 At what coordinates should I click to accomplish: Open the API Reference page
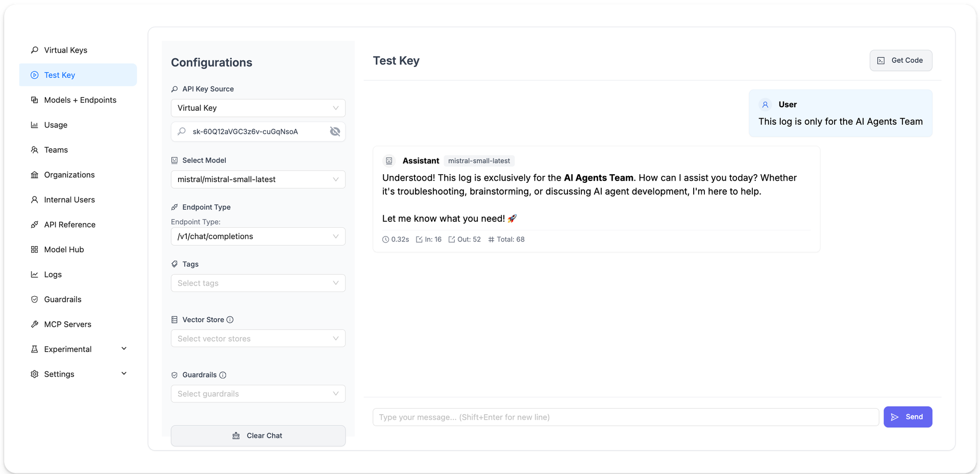tap(69, 224)
